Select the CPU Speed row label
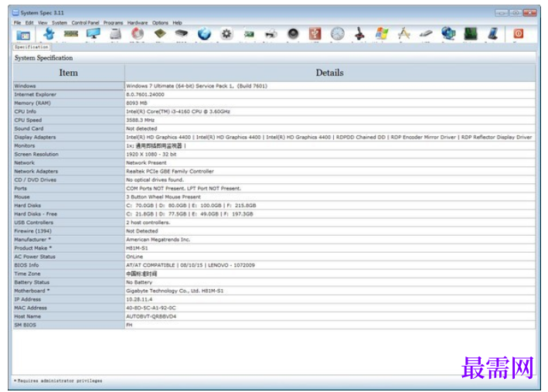This screenshot has height=392, width=548. tap(28, 120)
